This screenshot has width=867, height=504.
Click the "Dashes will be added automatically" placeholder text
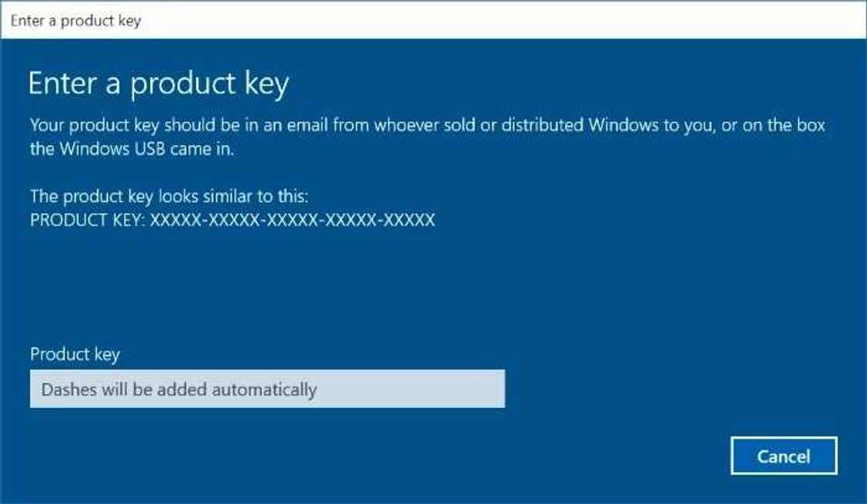click(179, 389)
